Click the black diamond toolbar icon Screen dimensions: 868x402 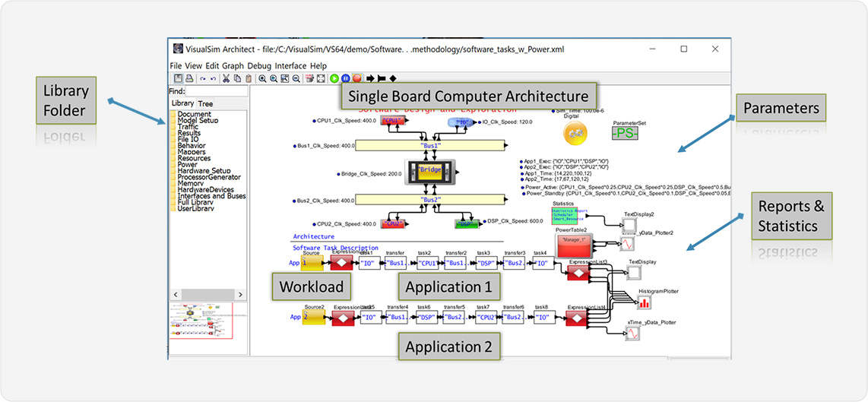tap(392, 78)
